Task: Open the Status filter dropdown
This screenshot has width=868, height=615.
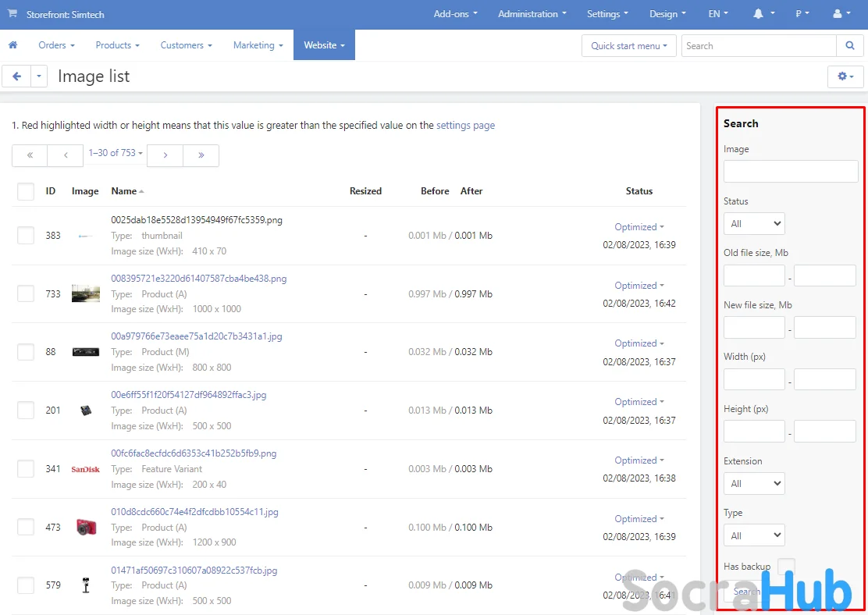Action: (x=754, y=224)
